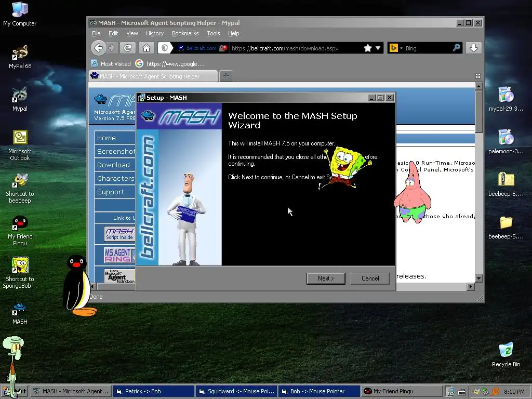Viewport: 532px width, 399px height.
Task: Open the File menu in Mypal
Action: [96, 33]
